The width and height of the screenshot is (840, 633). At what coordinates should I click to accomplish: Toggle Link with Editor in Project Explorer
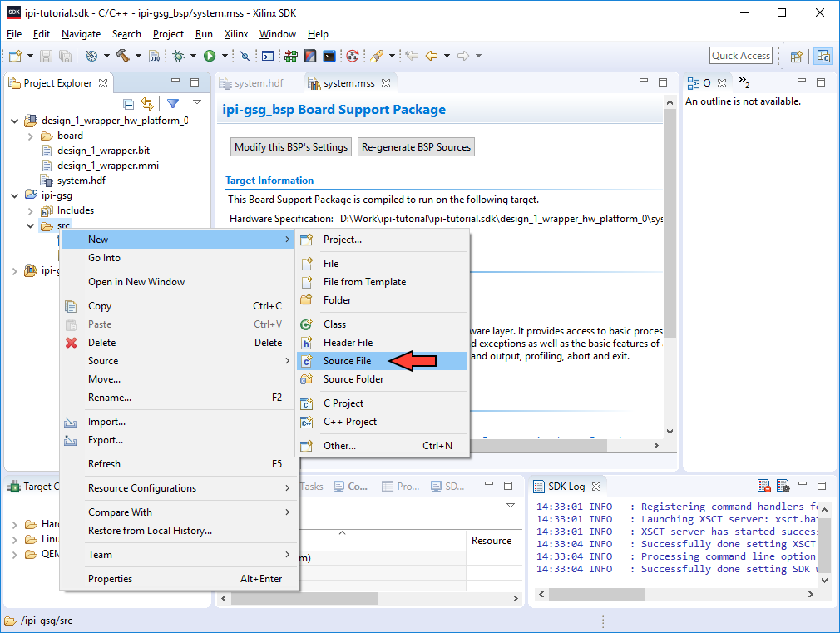coord(146,103)
